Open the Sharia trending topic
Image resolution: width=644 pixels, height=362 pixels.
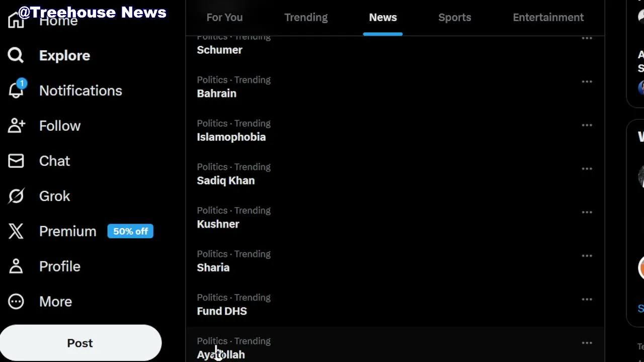[x=213, y=267]
